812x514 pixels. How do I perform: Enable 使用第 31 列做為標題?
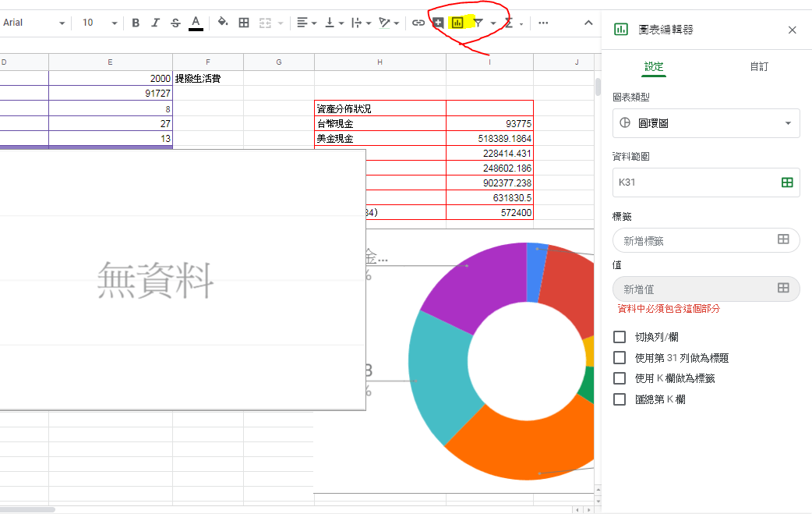tap(620, 358)
